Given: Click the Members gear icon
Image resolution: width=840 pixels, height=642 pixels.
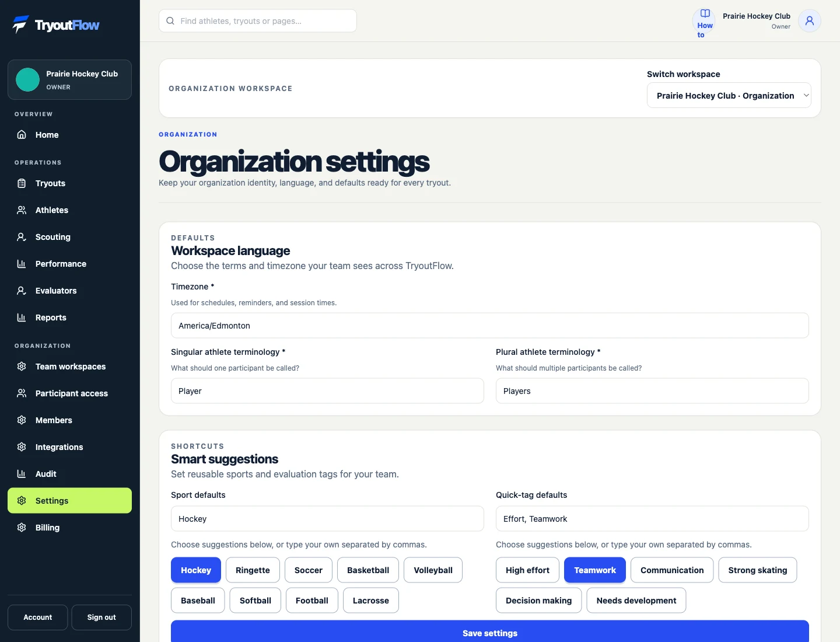Looking at the screenshot, I should point(22,420).
